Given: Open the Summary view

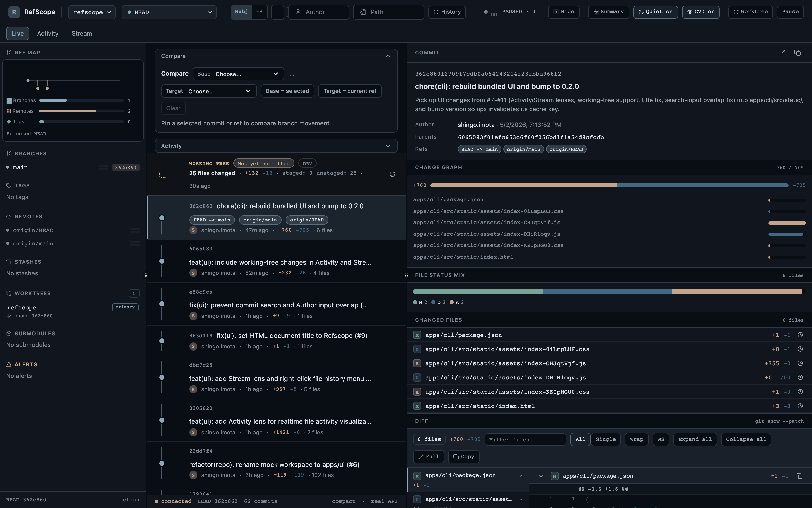Looking at the screenshot, I should [608, 12].
